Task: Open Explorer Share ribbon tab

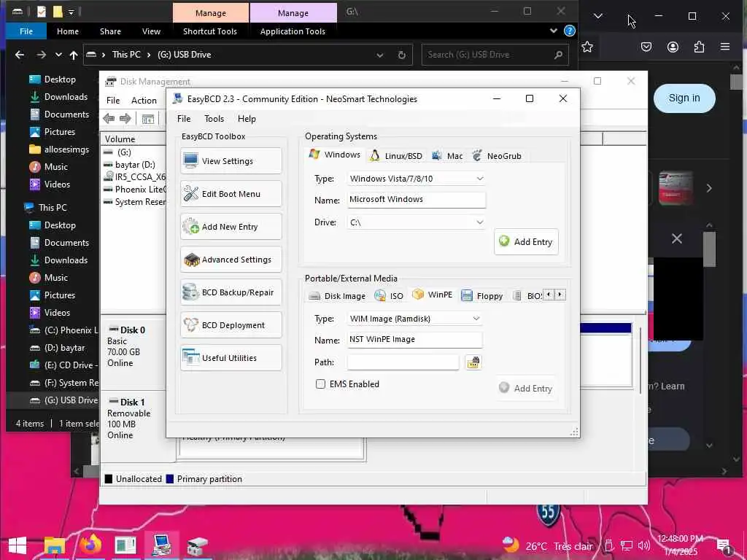Action: 110,31
